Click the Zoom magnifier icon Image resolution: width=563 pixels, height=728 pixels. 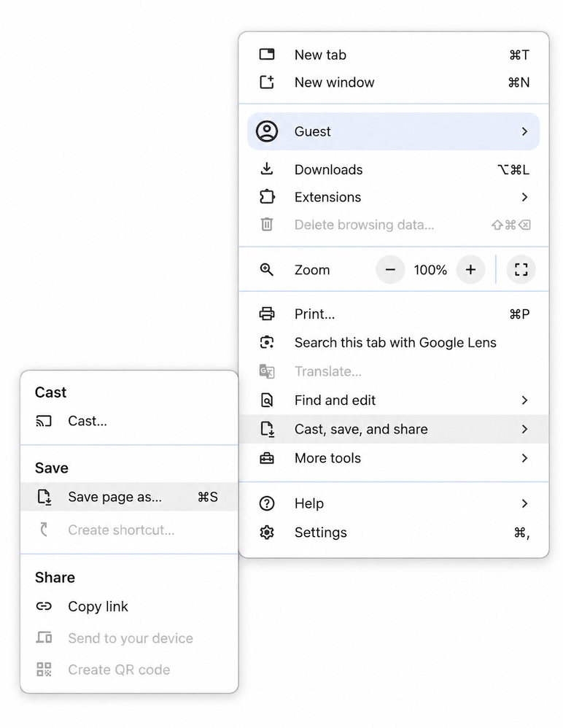266,269
